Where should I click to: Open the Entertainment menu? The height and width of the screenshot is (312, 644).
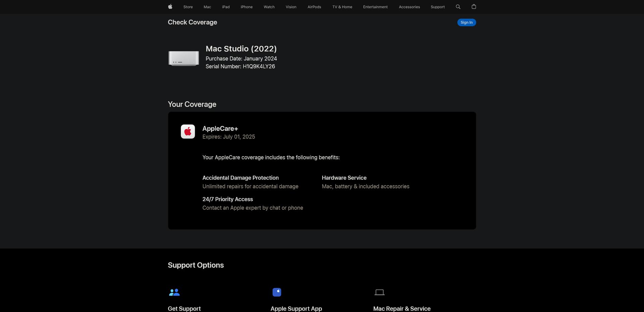click(375, 7)
